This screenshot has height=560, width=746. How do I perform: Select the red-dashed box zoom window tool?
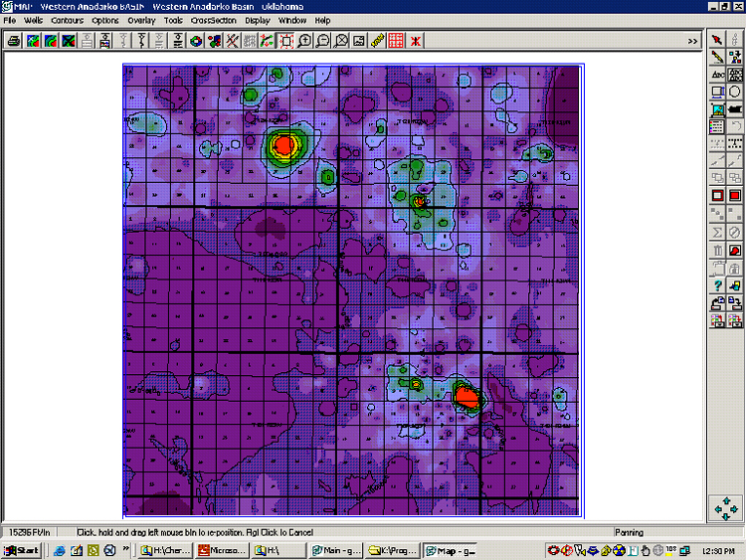pos(286,41)
